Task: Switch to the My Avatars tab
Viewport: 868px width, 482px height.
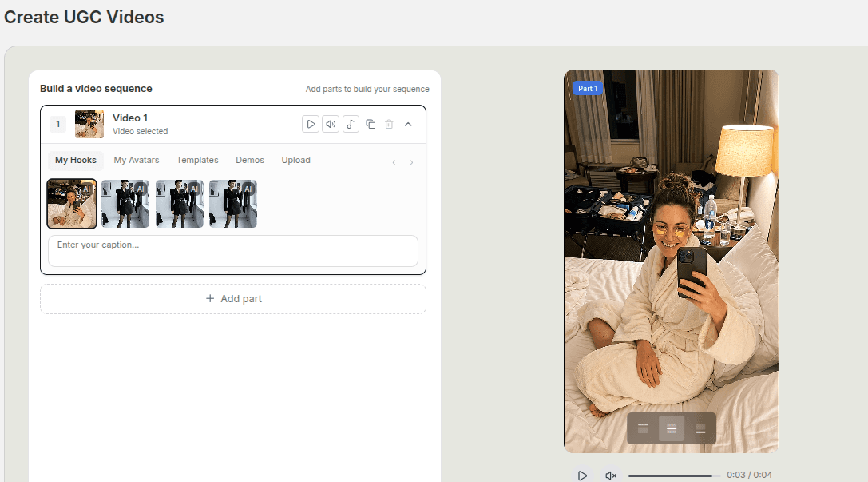Action: click(x=136, y=160)
